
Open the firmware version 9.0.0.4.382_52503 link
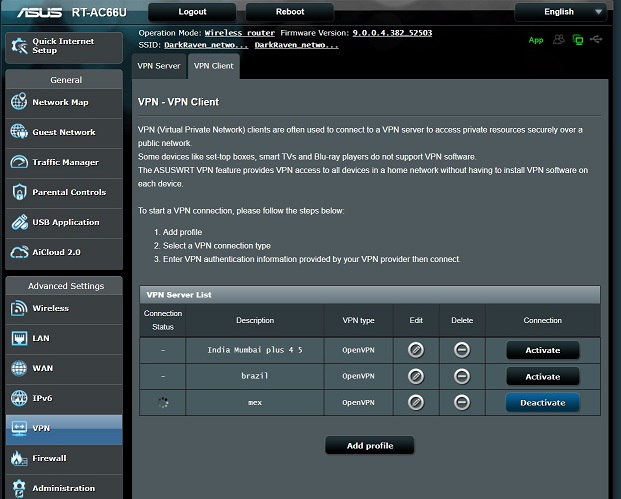[x=392, y=33]
